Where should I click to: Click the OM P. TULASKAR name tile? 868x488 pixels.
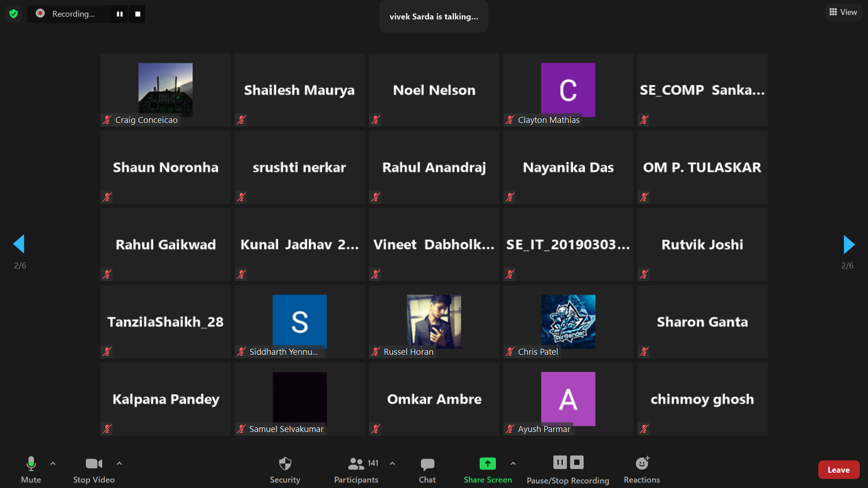tap(703, 167)
